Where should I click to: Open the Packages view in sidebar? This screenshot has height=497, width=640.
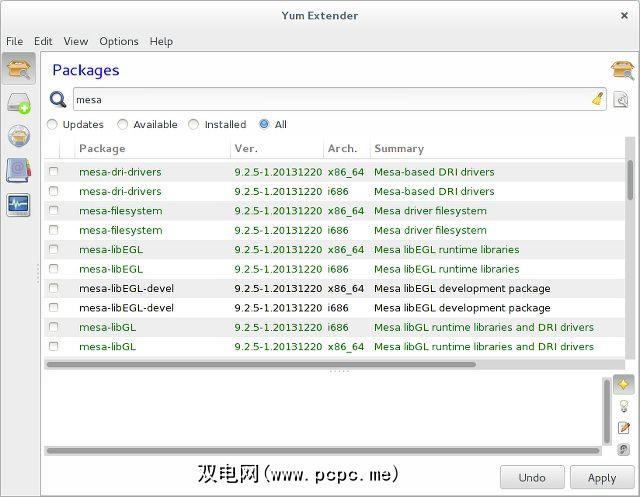(x=19, y=69)
